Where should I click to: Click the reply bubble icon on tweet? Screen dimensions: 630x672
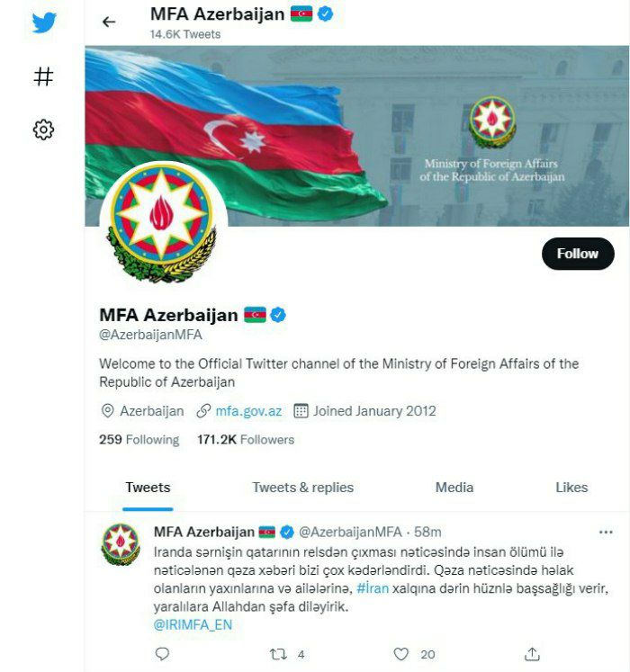(x=162, y=654)
